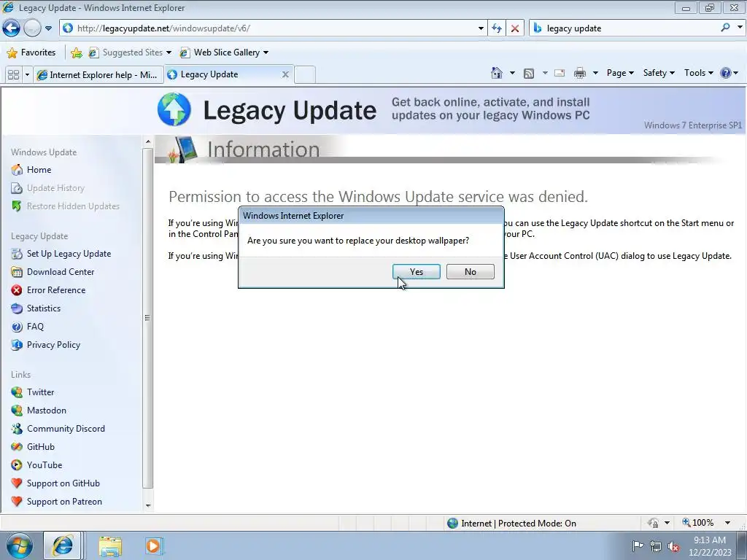Click the sidebar scrollbar down arrow
This screenshot has height=560, width=747.
click(x=147, y=506)
